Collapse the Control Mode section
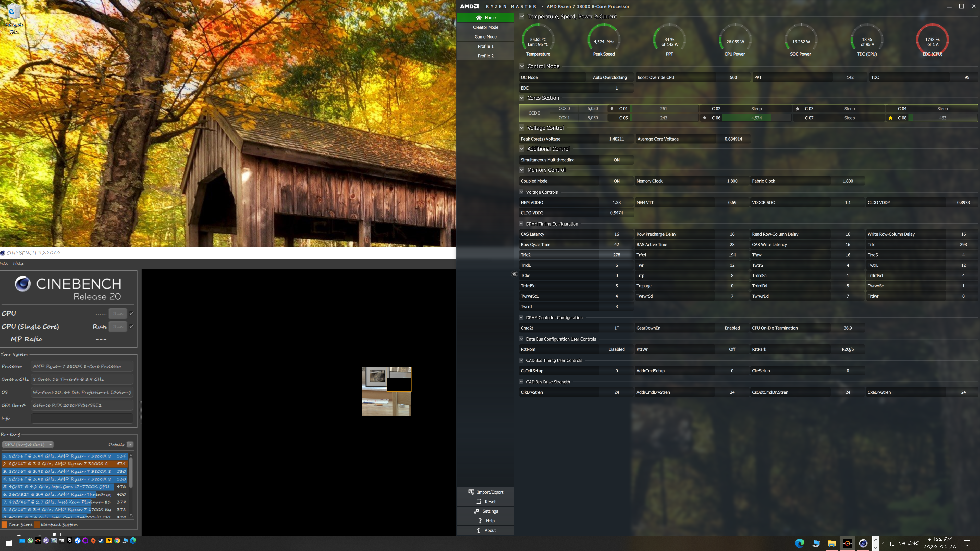 pos(522,66)
